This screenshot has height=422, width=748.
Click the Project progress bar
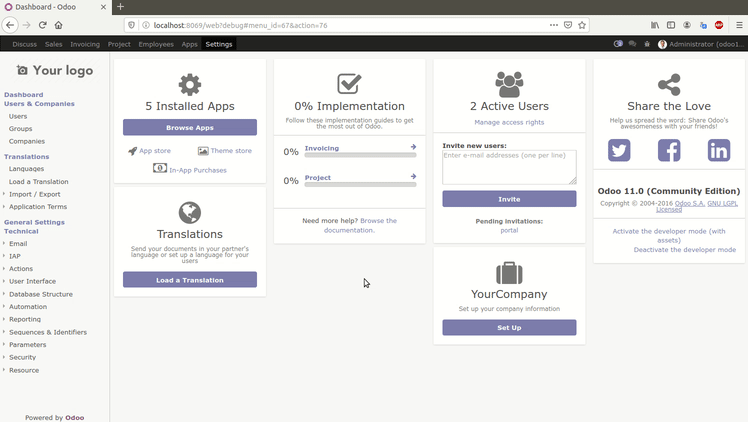click(x=360, y=185)
